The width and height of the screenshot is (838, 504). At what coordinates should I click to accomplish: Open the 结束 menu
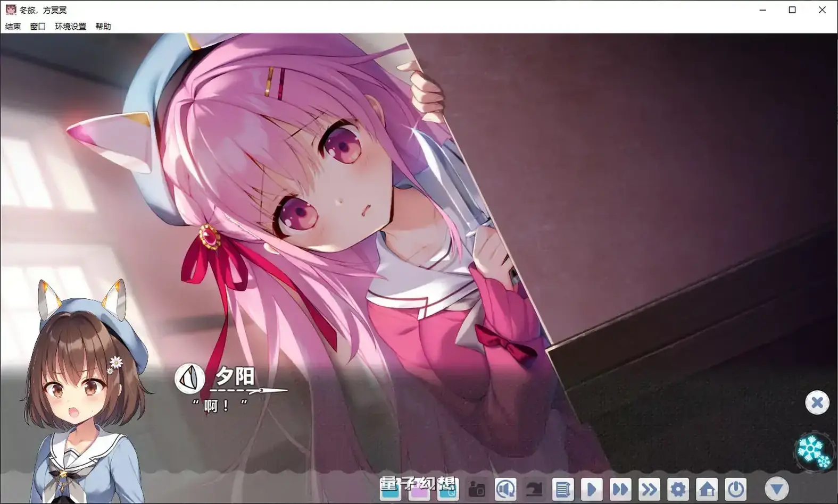point(13,26)
